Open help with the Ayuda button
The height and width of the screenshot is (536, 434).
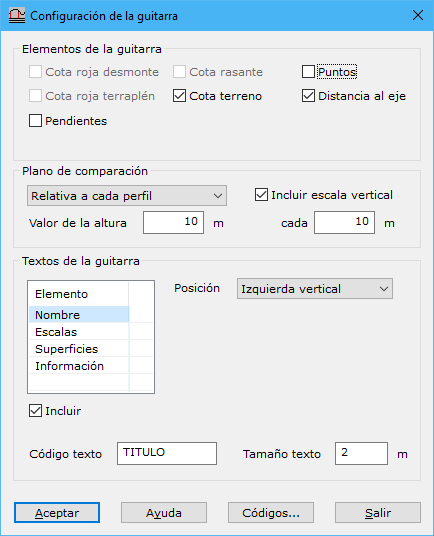164,512
